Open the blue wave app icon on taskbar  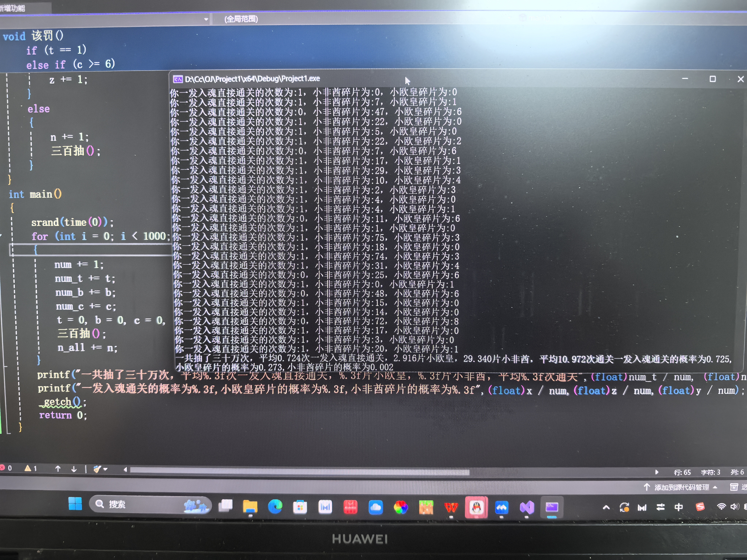(502, 507)
